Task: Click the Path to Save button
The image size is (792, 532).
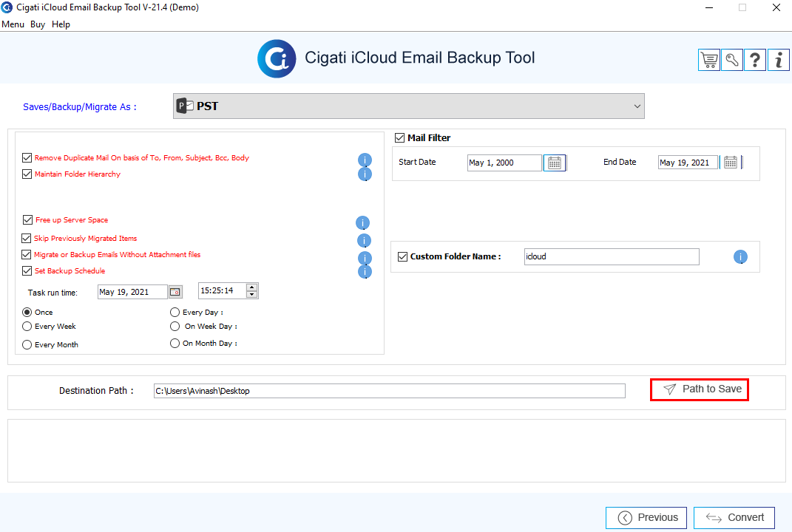Action: (700, 389)
